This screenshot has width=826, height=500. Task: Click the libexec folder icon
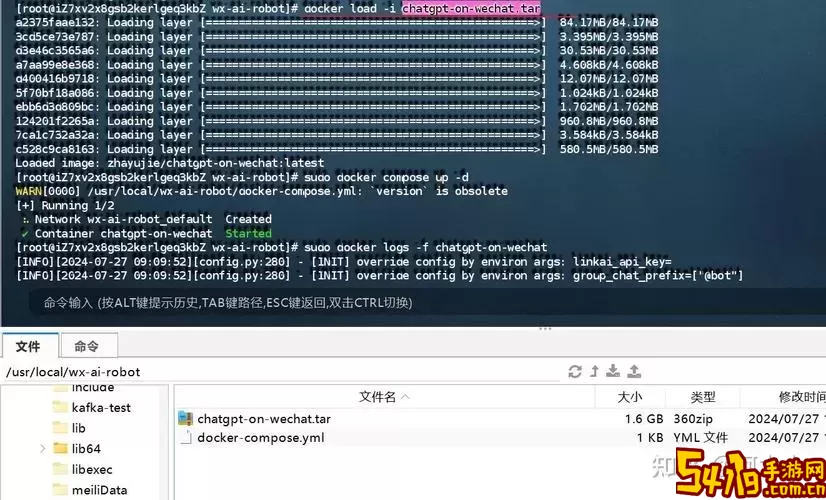click(x=61, y=469)
